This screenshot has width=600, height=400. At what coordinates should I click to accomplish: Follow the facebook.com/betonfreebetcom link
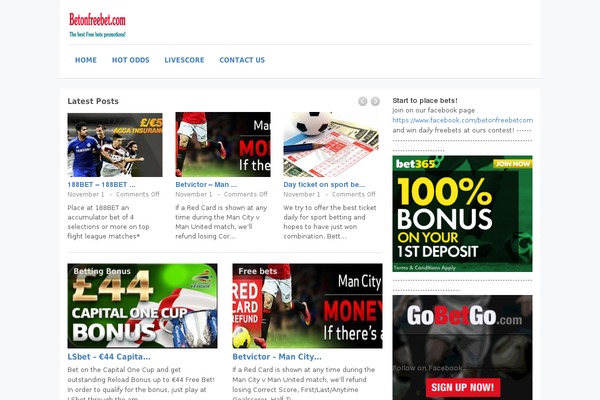[463, 120]
